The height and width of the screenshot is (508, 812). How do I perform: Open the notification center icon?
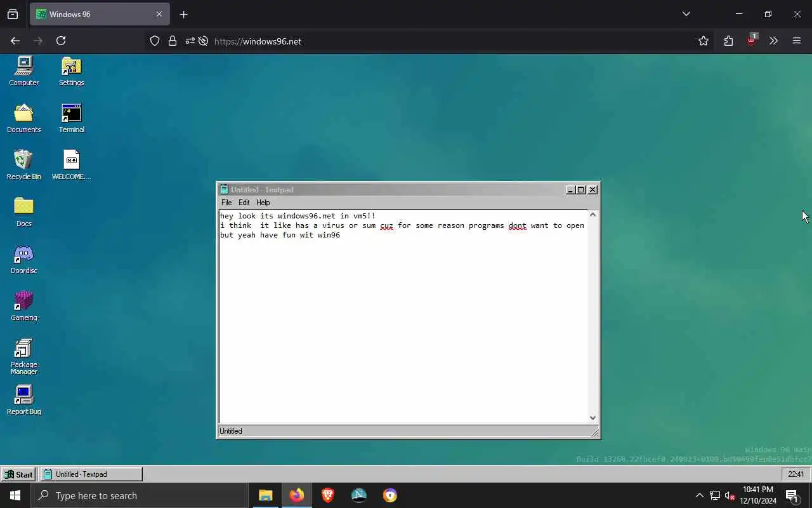pyautogui.click(x=792, y=495)
